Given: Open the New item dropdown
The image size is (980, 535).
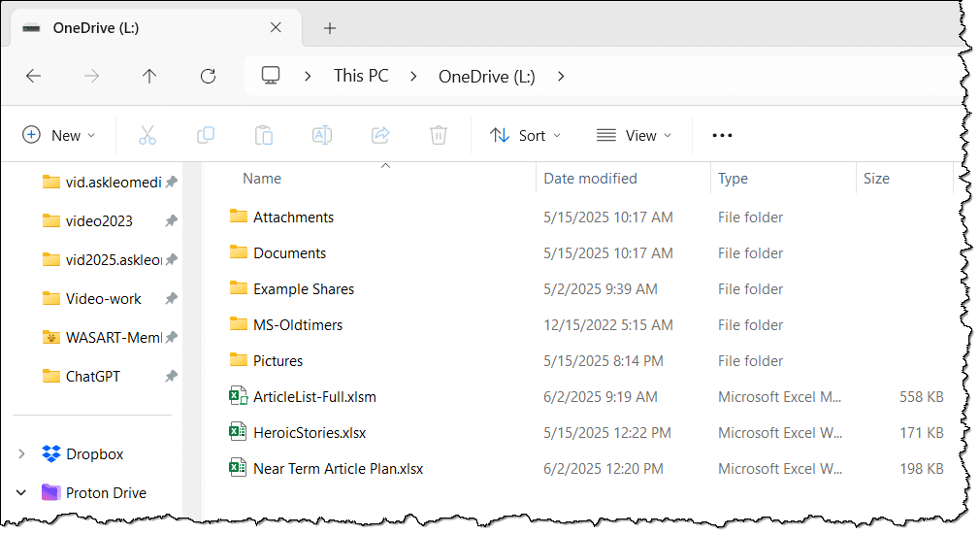Looking at the screenshot, I should pyautogui.click(x=59, y=136).
